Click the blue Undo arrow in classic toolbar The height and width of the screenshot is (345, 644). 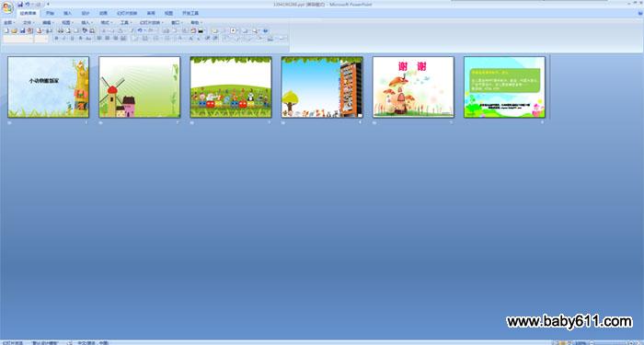pos(140,30)
